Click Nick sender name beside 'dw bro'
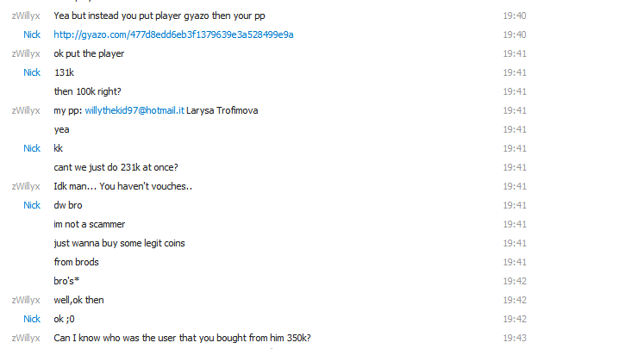 [32, 205]
